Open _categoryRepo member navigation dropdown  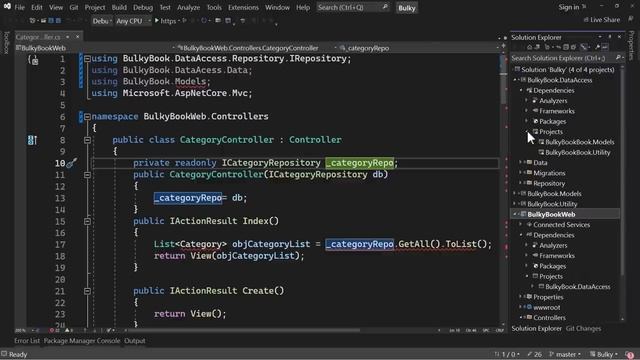[419, 48]
